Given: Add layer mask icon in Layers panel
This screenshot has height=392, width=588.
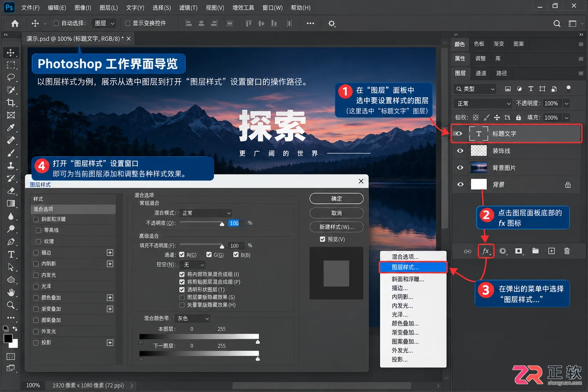Looking at the screenshot, I should click(519, 251).
